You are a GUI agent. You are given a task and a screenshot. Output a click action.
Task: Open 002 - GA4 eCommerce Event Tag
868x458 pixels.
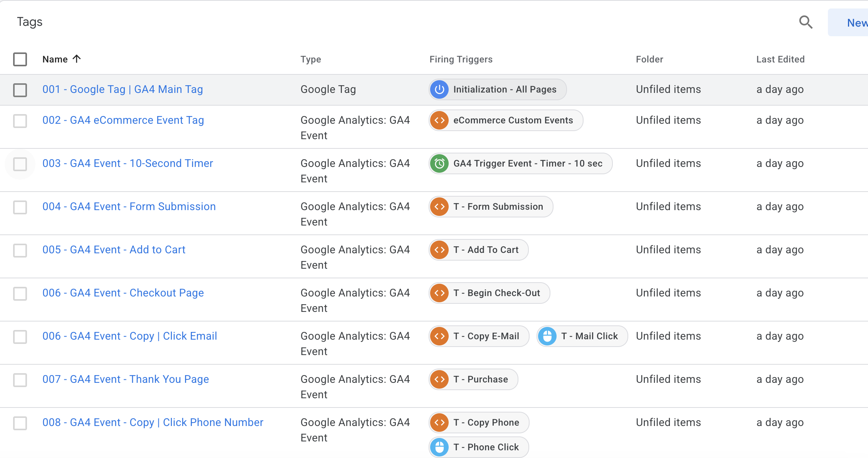(x=123, y=120)
